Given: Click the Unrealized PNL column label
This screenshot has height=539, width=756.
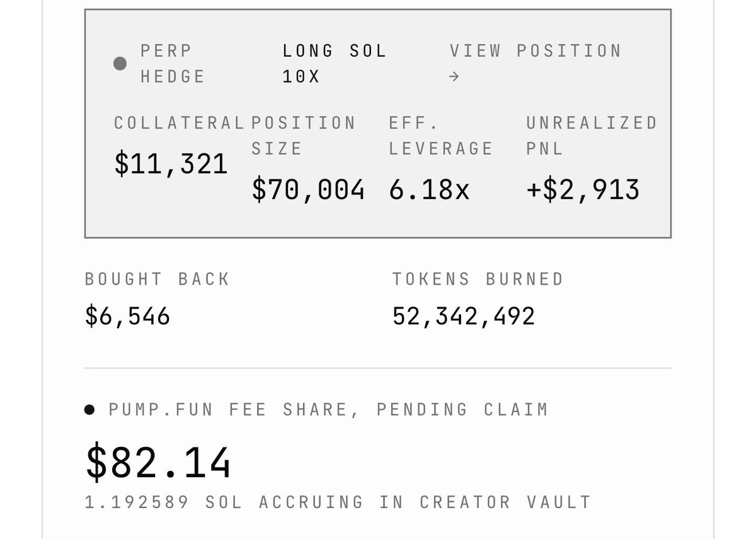Looking at the screenshot, I should [x=592, y=135].
